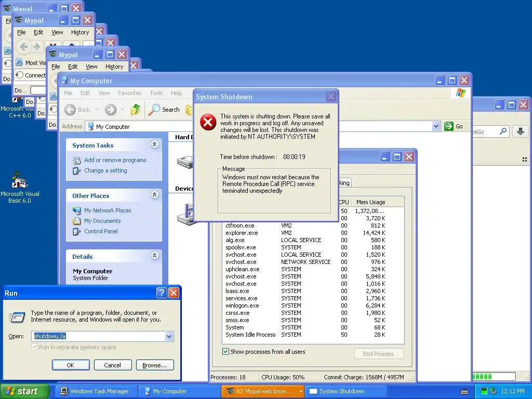532x399 pixels.
Task: Switch to My Computer taskbar button
Action: click(179, 392)
